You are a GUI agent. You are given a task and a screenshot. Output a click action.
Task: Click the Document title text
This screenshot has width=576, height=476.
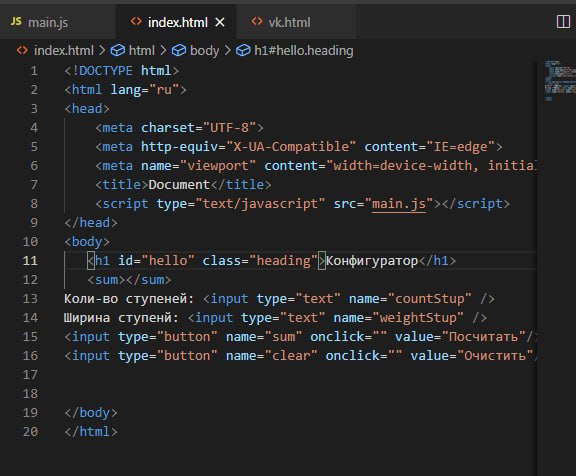(x=179, y=185)
